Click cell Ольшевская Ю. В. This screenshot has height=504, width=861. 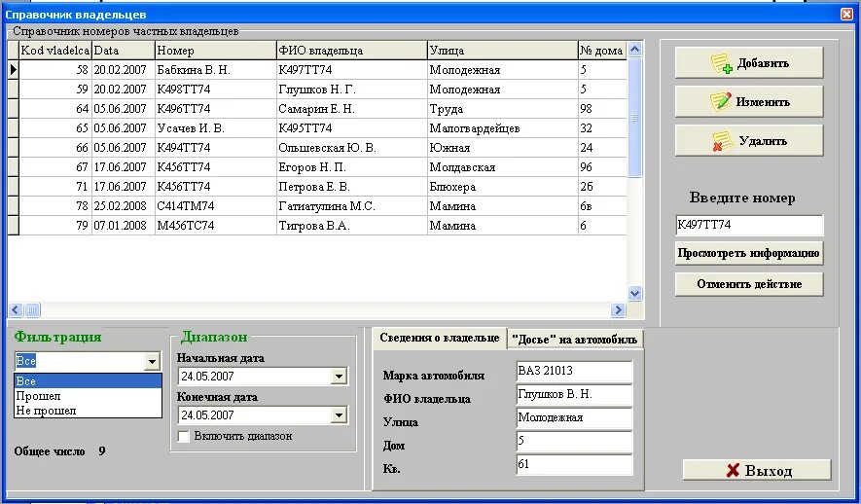352,148
